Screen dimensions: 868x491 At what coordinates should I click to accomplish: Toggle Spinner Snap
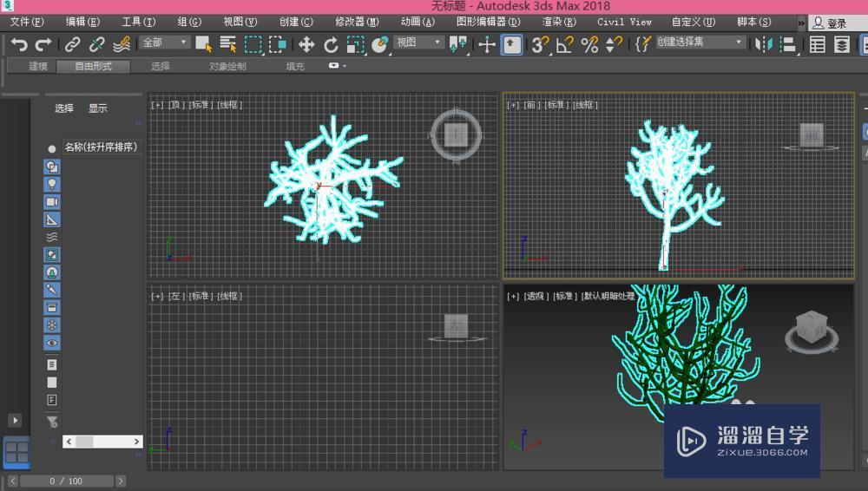(614, 43)
